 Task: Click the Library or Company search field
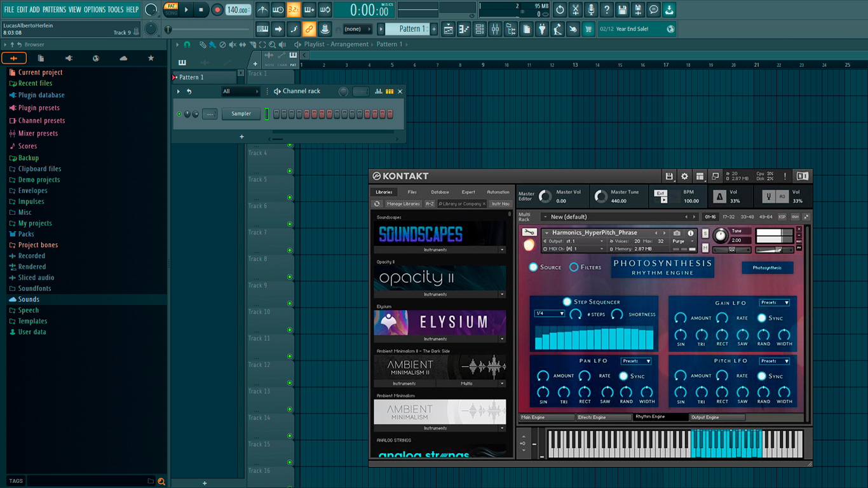pos(462,204)
